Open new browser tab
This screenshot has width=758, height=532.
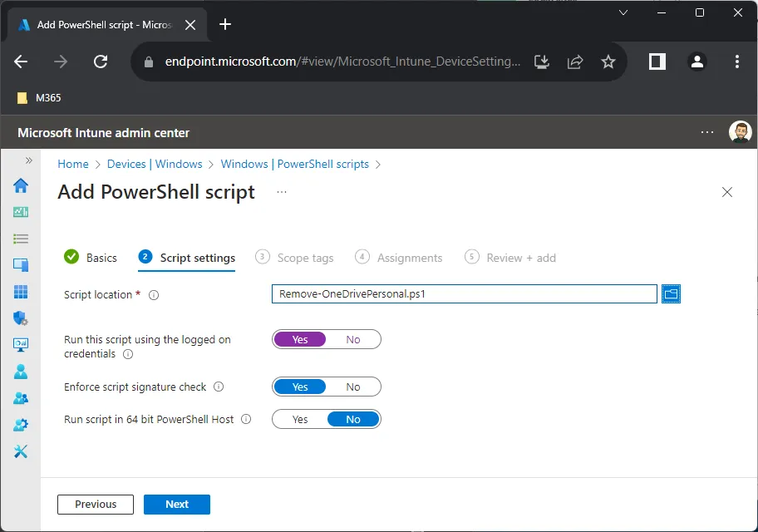click(x=224, y=24)
